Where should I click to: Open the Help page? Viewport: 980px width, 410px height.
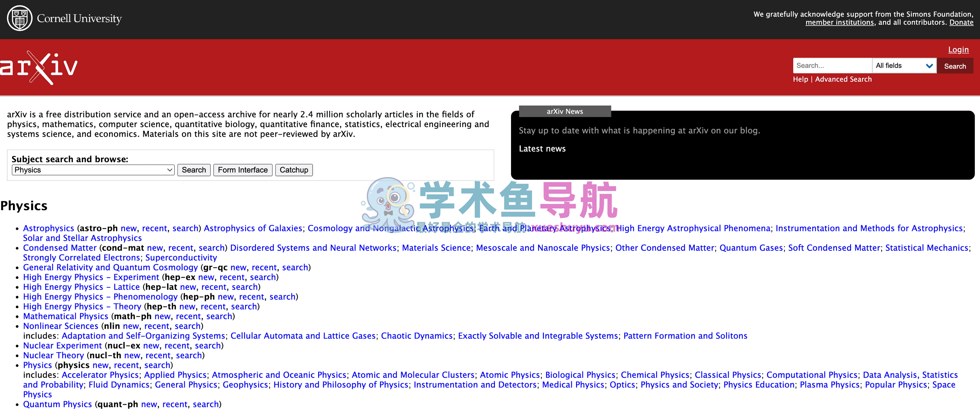coord(800,79)
